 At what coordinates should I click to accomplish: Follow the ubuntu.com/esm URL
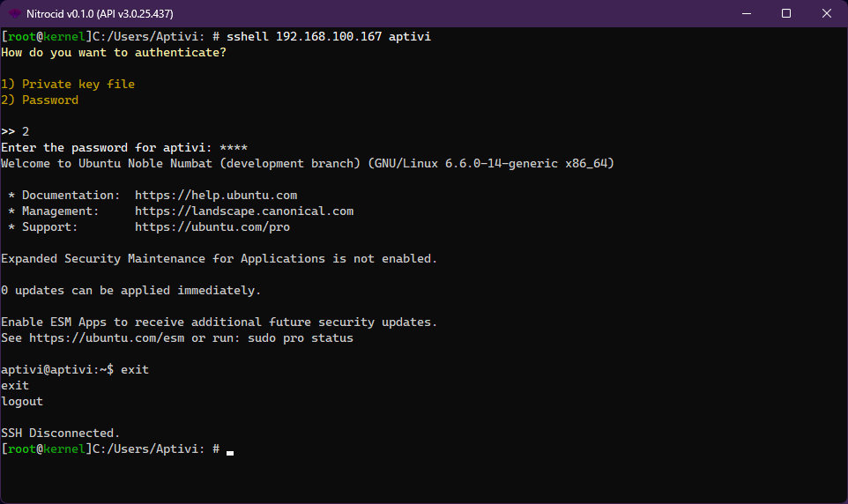[109, 338]
